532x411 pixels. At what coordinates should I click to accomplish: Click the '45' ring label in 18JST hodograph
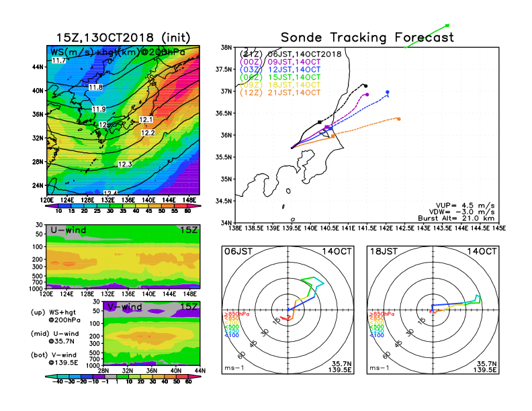(x=398, y=344)
